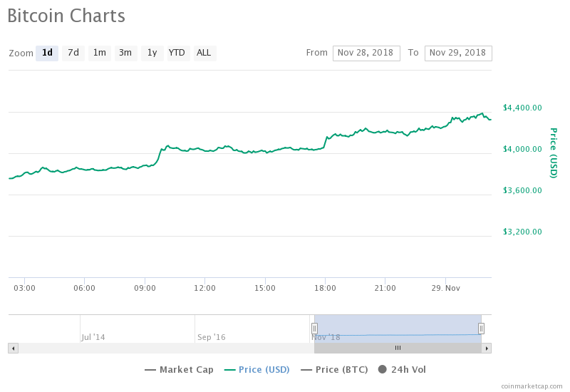Click the 12:00 time axis label
The height and width of the screenshot is (392, 570).
204,289
